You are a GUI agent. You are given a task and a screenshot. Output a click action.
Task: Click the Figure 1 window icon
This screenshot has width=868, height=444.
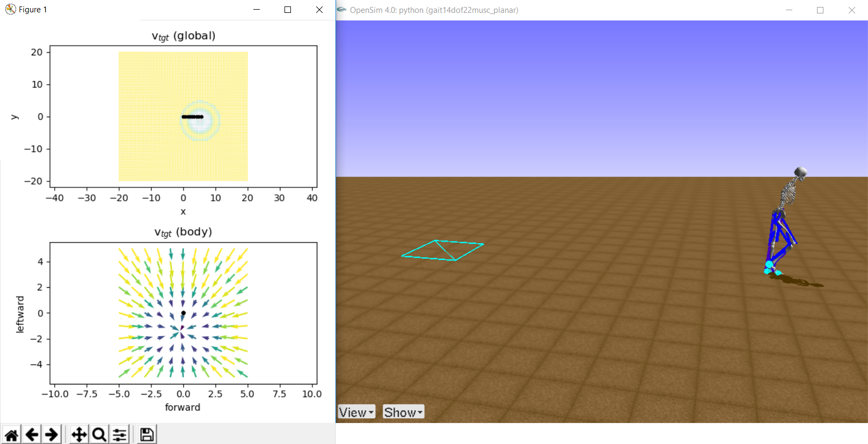10,10
